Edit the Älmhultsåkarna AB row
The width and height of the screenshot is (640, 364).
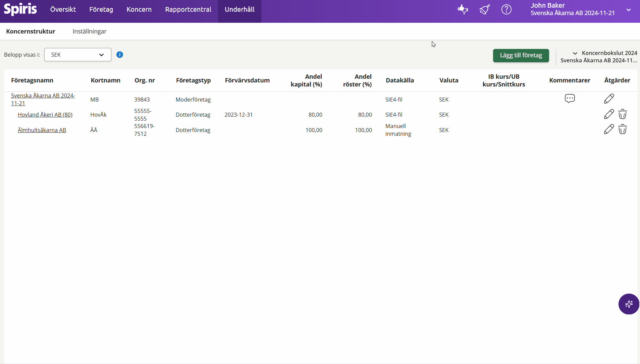tap(609, 129)
